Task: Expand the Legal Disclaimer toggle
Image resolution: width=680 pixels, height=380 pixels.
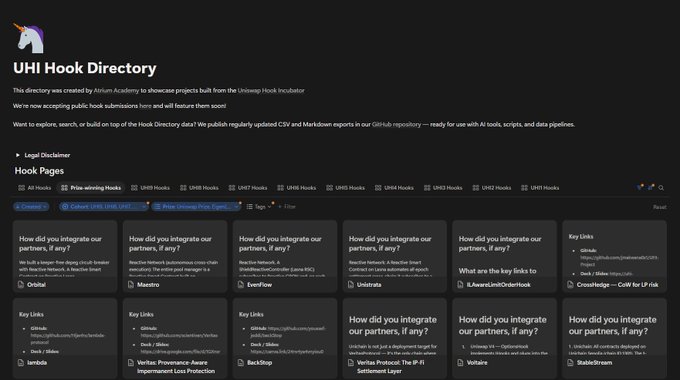Action: coord(18,155)
